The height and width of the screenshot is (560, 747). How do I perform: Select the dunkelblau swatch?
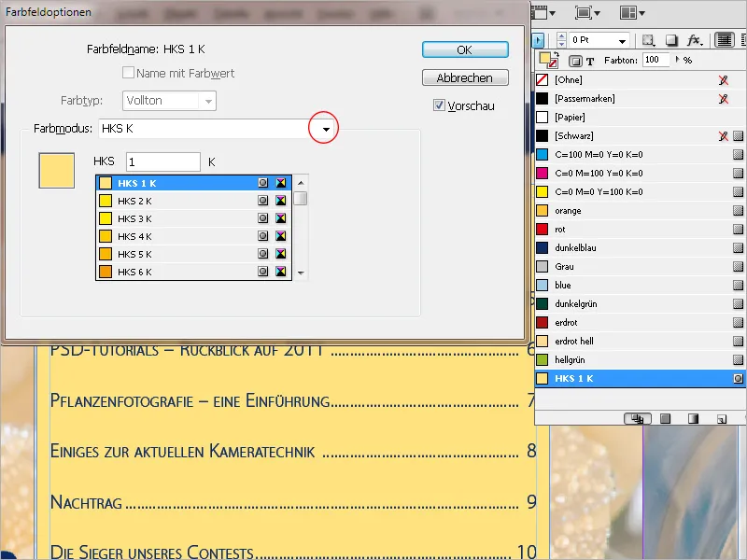click(x=640, y=247)
